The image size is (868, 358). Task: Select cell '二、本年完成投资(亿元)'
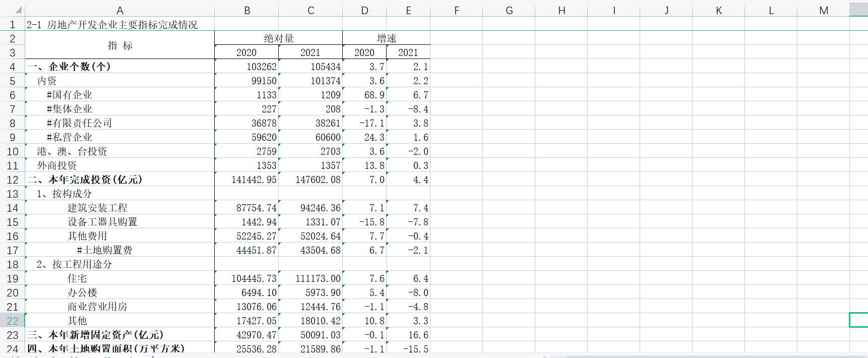[x=120, y=180]
